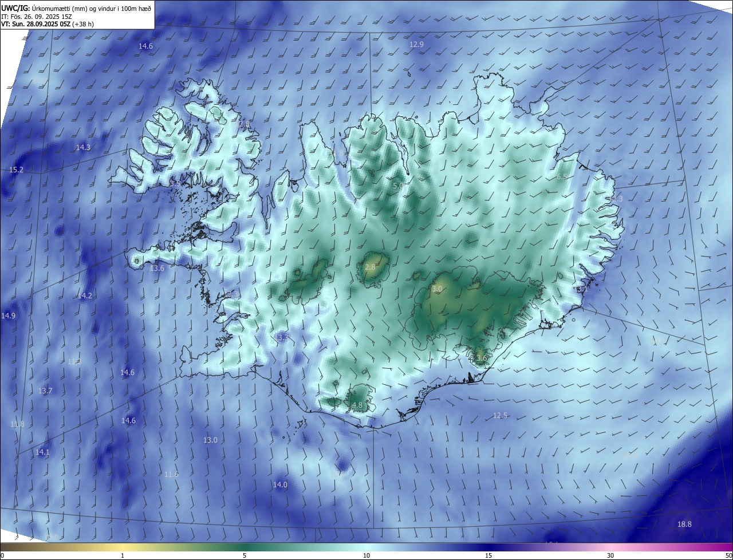Viewport: 733px width, 560px height.
Task: Click the 13.3 value label
Action: [x=282, y=338]
